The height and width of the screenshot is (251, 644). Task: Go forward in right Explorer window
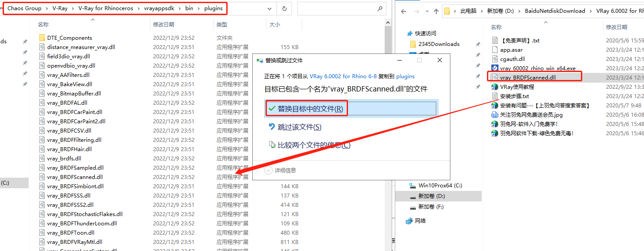416,11
